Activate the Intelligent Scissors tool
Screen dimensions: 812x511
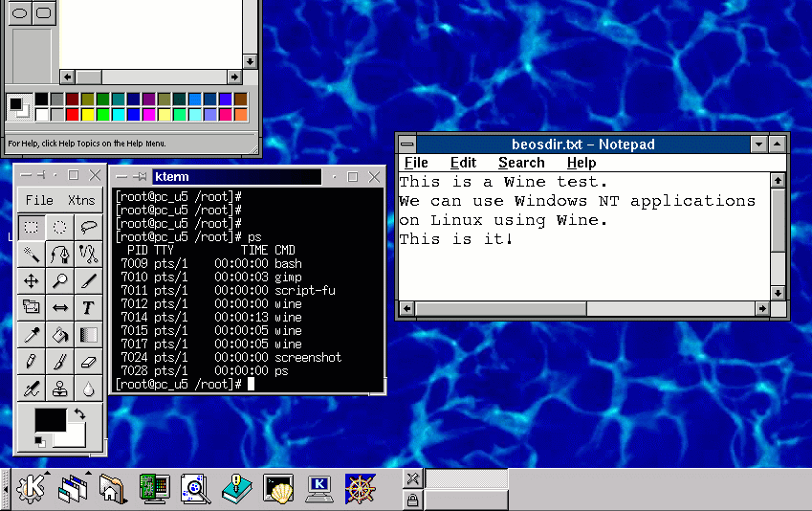(89, 254)
